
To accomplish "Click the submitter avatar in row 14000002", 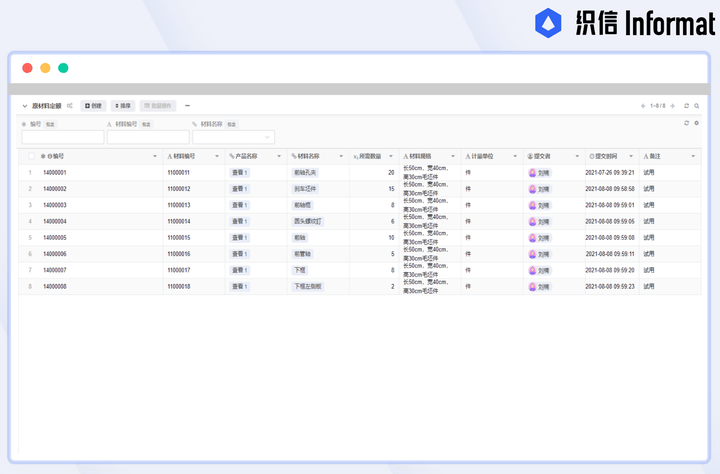I will pos(533,189).
